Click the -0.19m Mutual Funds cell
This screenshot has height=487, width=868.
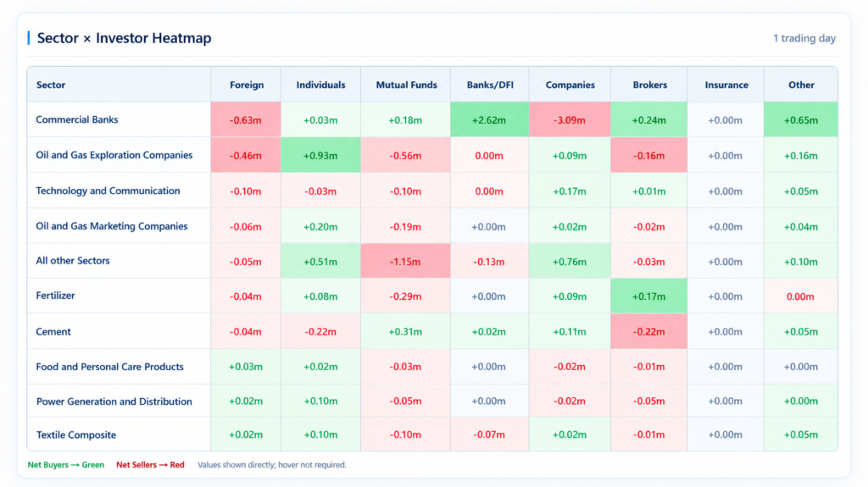(x=405, y=226)
